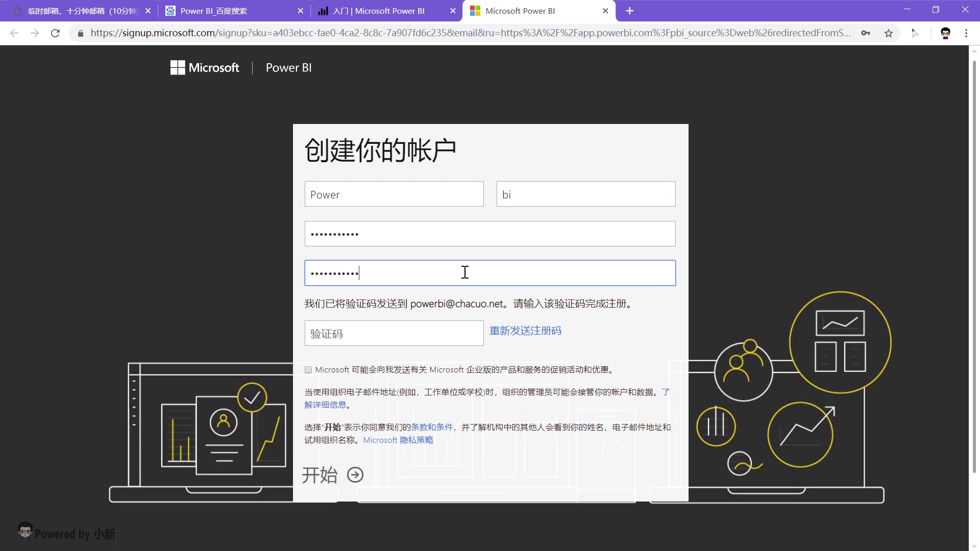The height and width of the screenshot is (551, 980).
Task: Close the 入门 | Microsoft Power BI tab
Action: click(x=453, y=11)
